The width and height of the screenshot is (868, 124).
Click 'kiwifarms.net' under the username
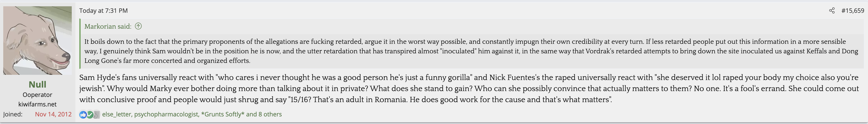37,104
